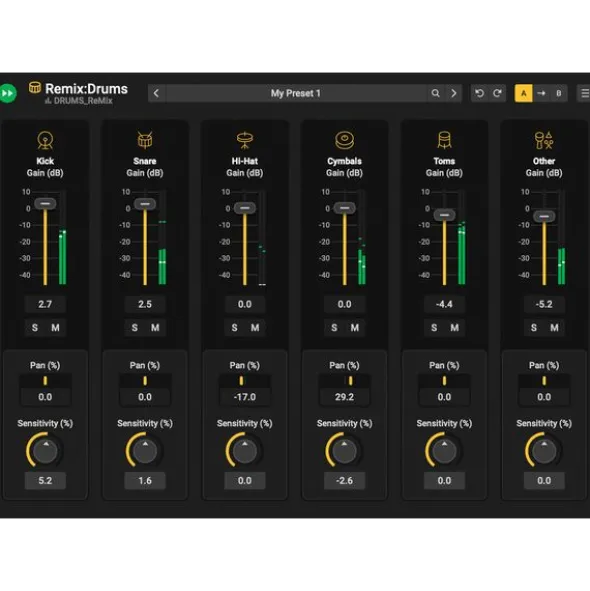Solo the Cymbals channel
Screen dimensions: 590x591
pyautogui.click(x=334, y=328)
